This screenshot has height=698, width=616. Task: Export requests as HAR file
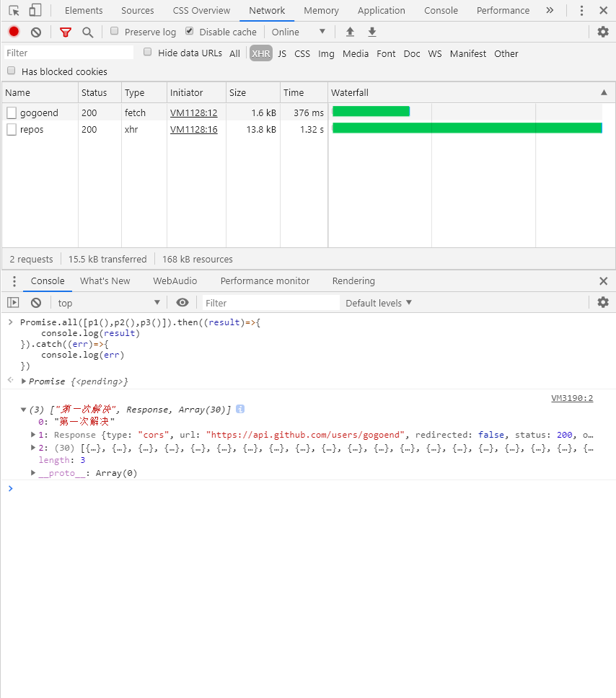(371, 32)
